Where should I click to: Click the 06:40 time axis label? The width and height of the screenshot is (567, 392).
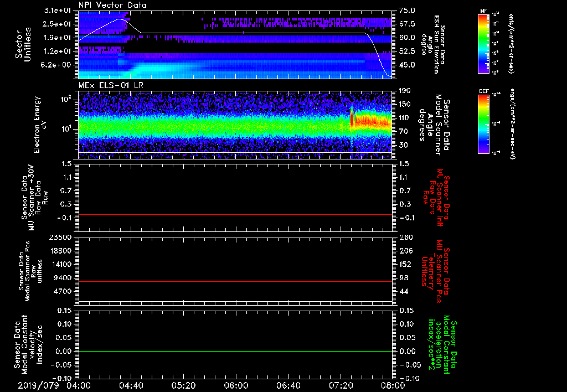(x=288, y=385)
